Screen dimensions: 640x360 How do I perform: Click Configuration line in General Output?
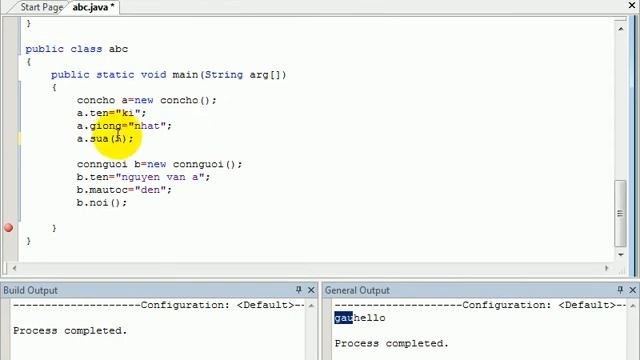tap(480, 305)
